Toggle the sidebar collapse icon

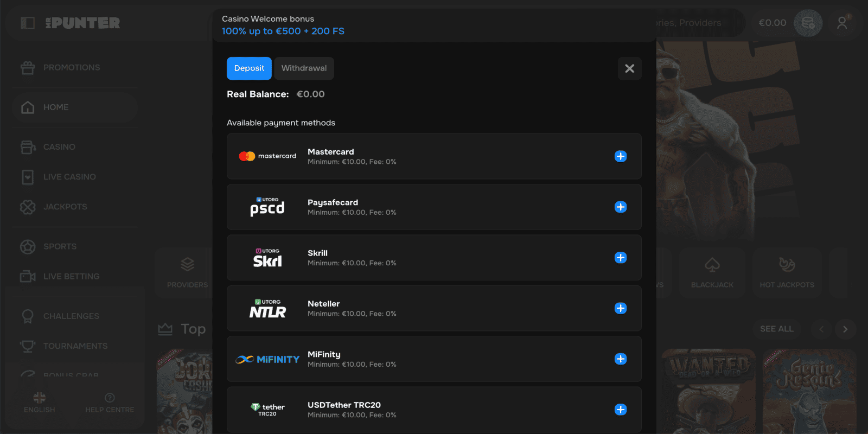click(x=28, y=23)
